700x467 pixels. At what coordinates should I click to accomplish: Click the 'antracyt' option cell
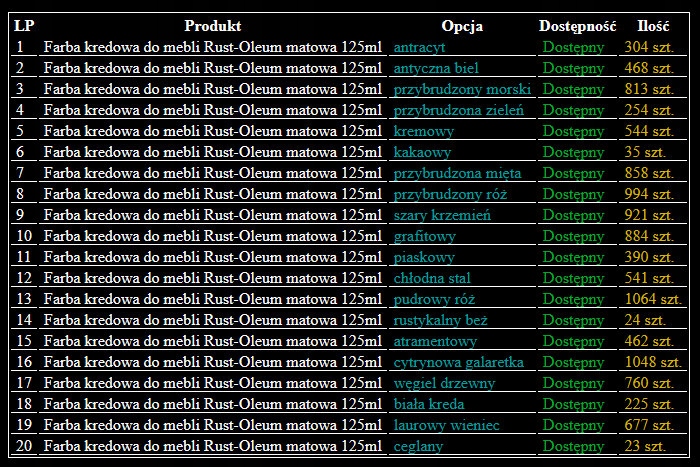tap(419, 47)
